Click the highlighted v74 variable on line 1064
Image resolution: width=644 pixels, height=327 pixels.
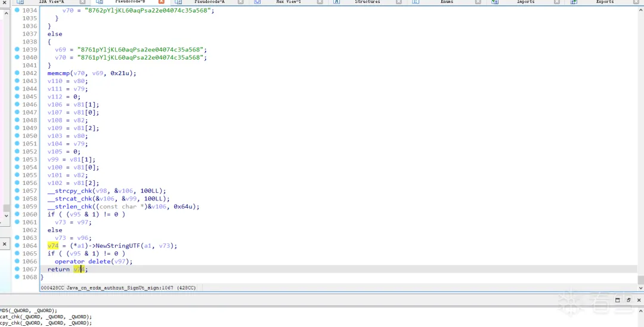(x=53, y=246)
